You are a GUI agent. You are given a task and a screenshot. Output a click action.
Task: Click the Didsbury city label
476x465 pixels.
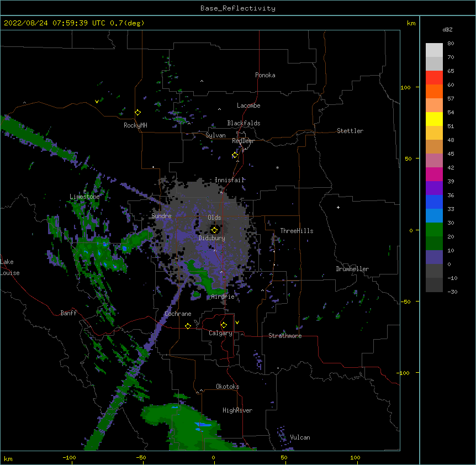(x=212, y=238)
